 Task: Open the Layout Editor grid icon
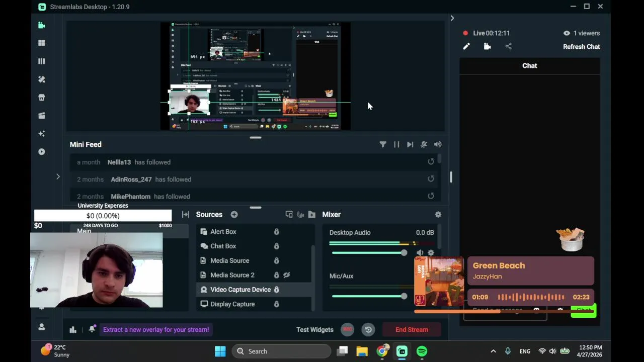(x=41, y=43)
